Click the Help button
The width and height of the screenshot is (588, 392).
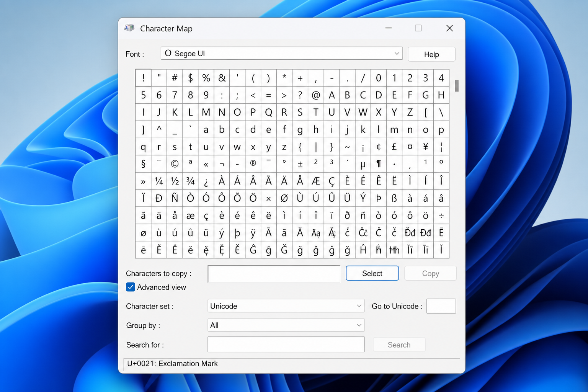tap(431, 54)
